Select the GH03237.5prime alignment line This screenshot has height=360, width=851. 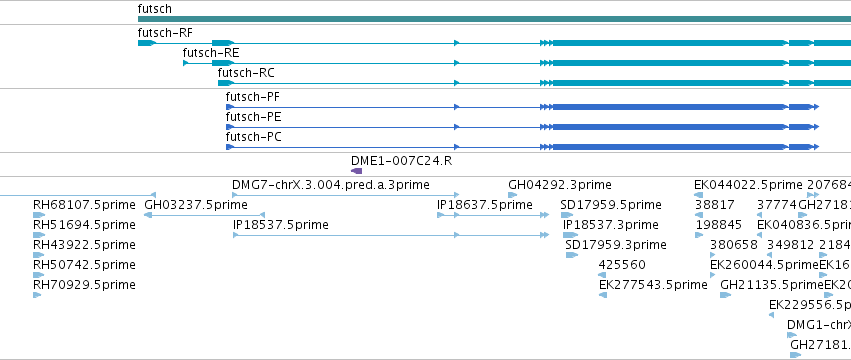pyautogui.click(x=204, y=215)
